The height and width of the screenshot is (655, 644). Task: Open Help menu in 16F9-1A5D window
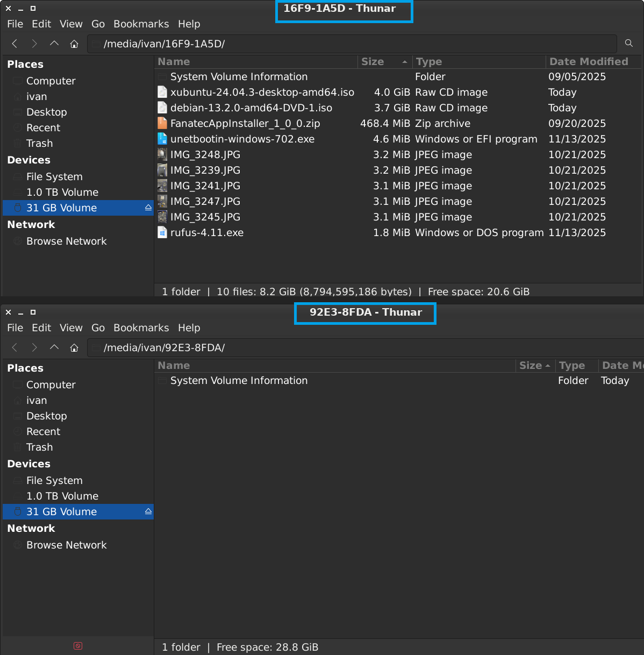click(189, 24)
